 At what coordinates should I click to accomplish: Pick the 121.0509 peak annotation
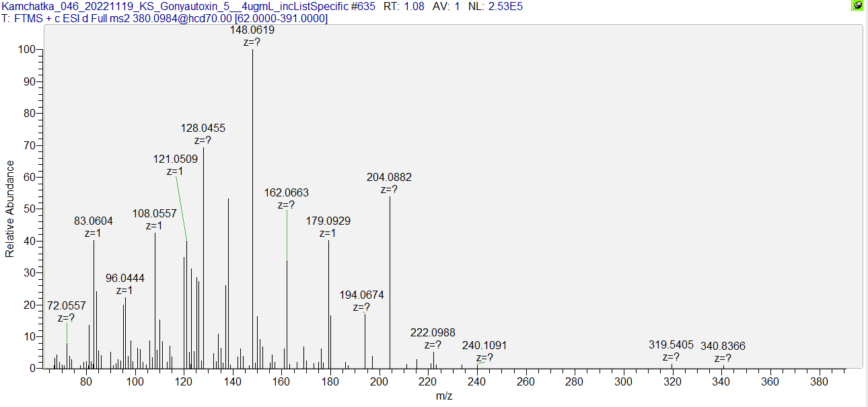175,159
